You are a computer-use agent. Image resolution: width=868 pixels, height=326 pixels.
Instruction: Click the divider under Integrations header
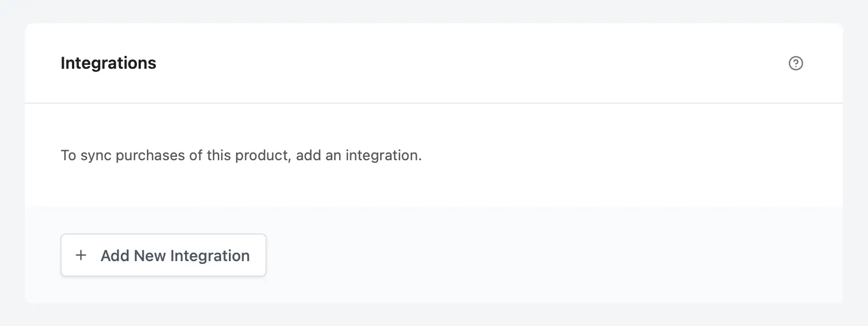tap(434, 103)
